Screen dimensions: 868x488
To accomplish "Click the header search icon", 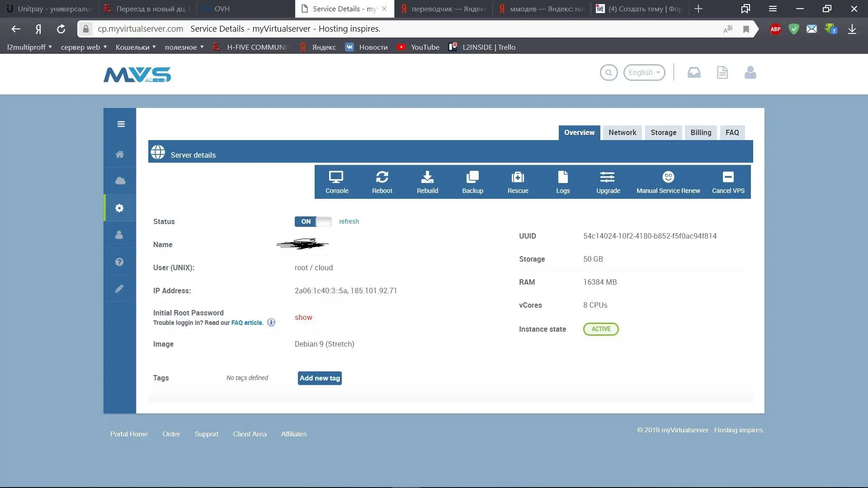I will pyautogui.click(x=609, y=72).
